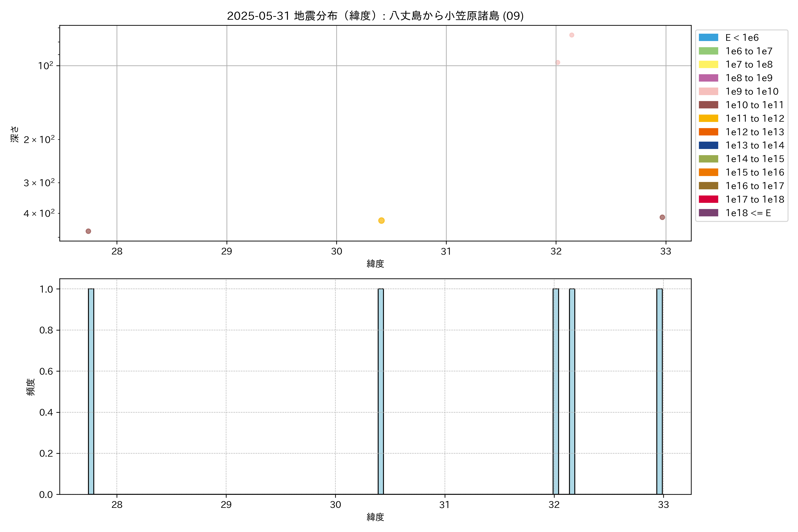Click the orange scatter point near latitude 30.4
The height and width of the screenshot is (532, 798).
click(381, 221)
